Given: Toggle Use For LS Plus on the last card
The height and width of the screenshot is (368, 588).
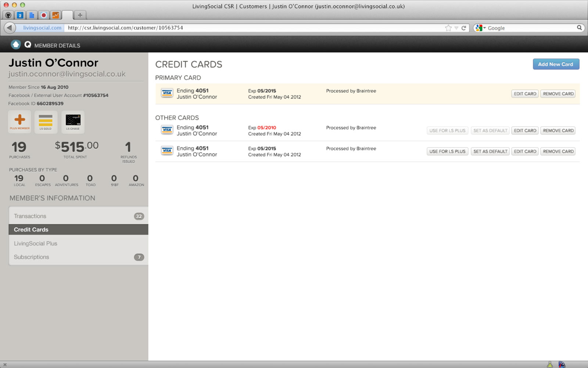Looking at the screenshot, I should 447,151.
